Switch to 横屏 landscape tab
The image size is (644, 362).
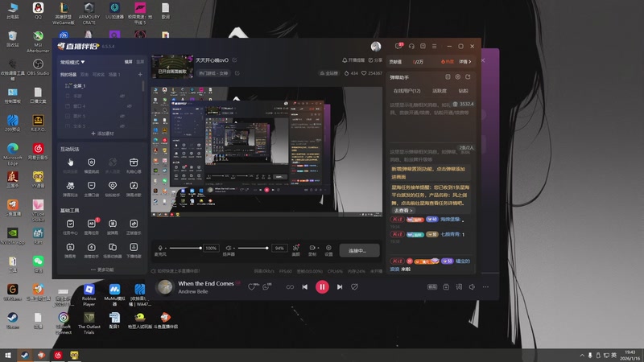(x=129, y=62)
